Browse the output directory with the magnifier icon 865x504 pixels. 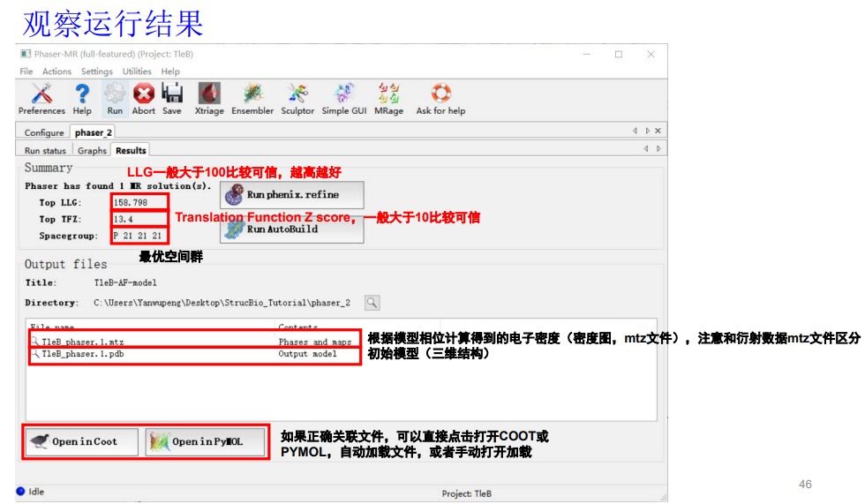tap(372, 303)
